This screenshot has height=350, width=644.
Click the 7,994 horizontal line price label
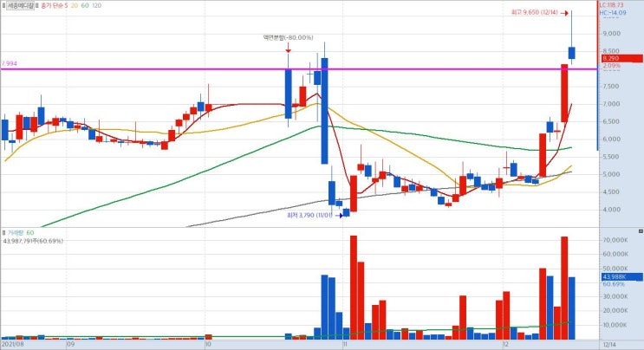coord(9,63)
